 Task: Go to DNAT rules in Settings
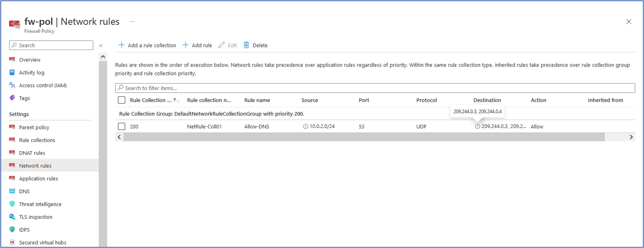coord(32,153)
